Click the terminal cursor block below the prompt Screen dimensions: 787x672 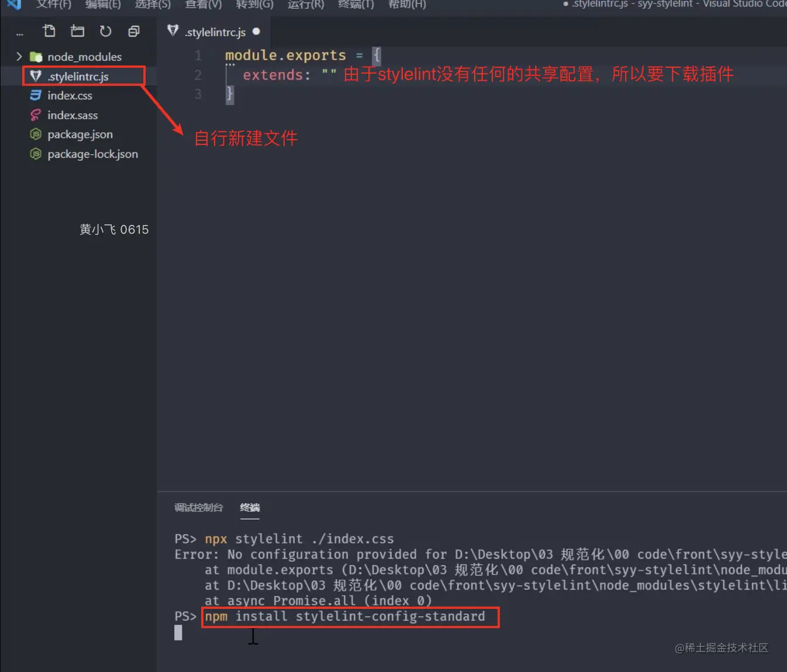pos(178,632)
